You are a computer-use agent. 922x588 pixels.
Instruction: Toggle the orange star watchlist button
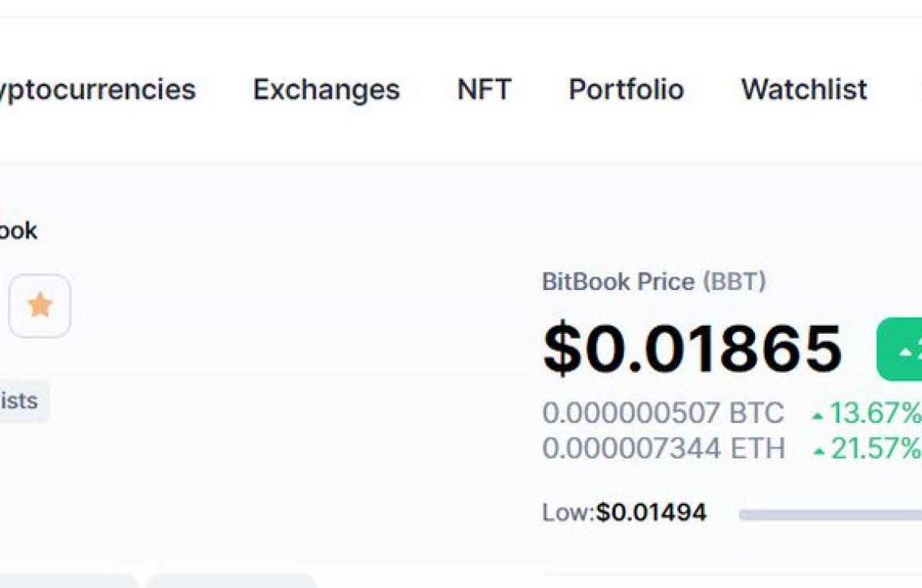(x=40, y=306)
